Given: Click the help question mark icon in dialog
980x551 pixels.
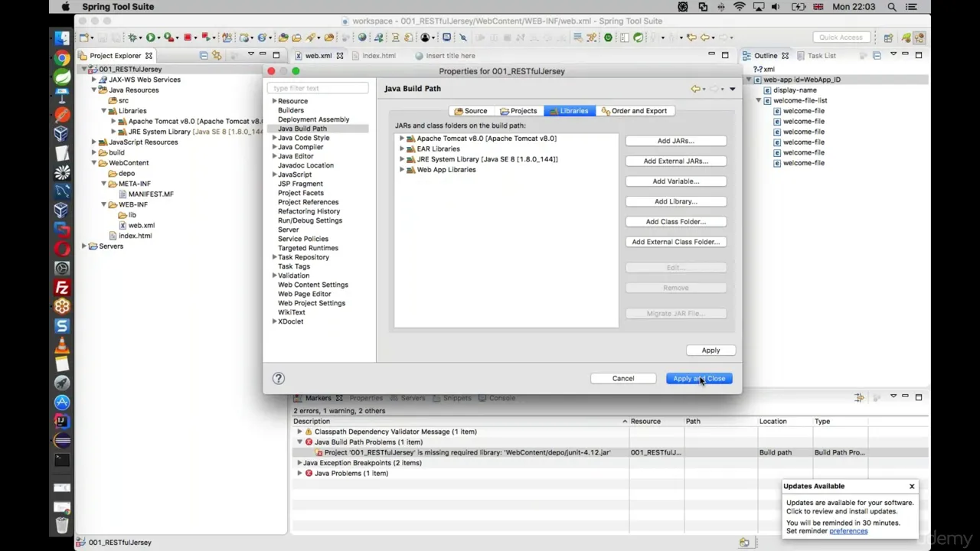Looking at the screenshot, I should point(279,378).
